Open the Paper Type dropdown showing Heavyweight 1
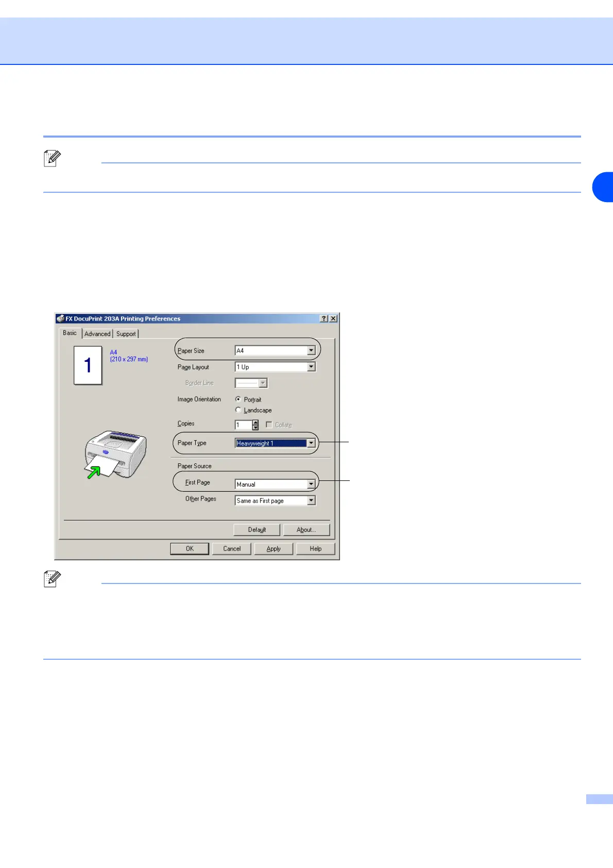Screen dimensions: 613x868 tap(275, 443)
